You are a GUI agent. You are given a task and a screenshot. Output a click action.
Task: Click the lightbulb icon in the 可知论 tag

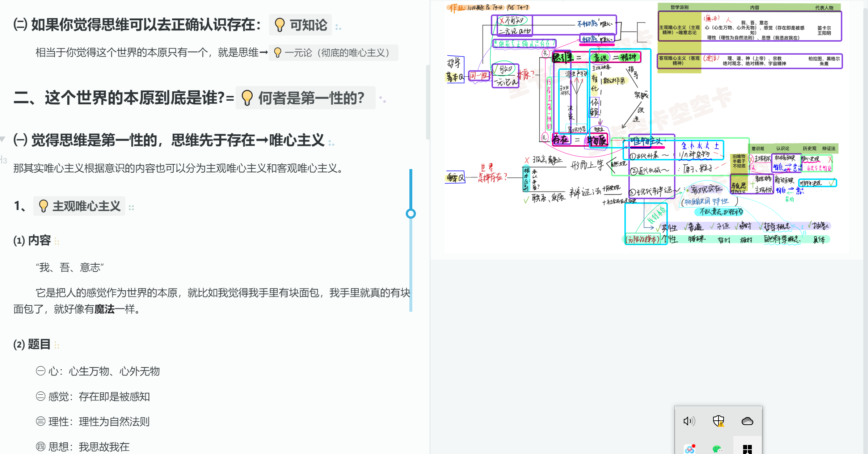(x=279, y=25)
